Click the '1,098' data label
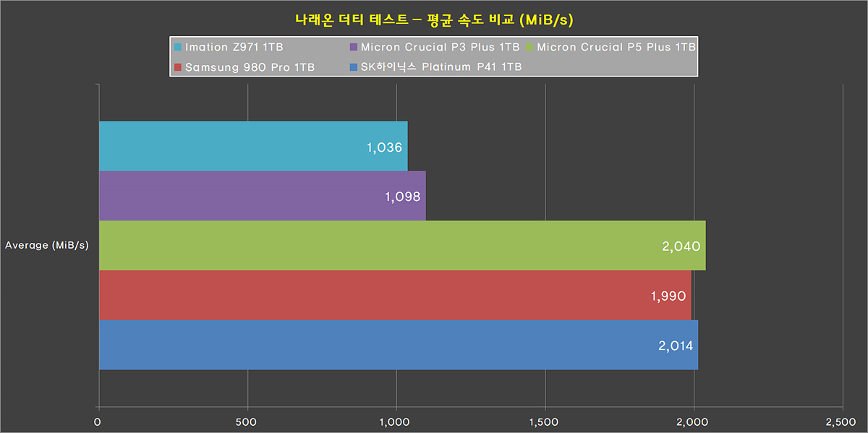This screenshot has height=433, width=868. tap(401, 197)
